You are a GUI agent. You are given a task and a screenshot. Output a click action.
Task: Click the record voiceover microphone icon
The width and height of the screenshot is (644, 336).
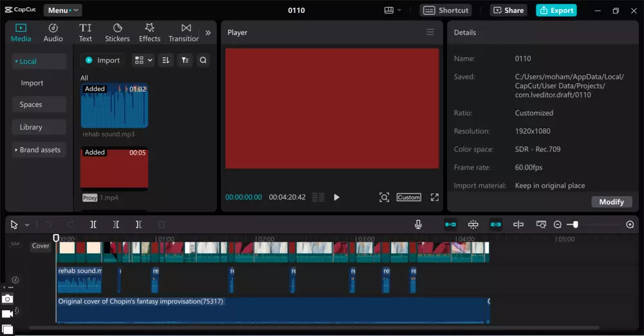pos(418,224)
